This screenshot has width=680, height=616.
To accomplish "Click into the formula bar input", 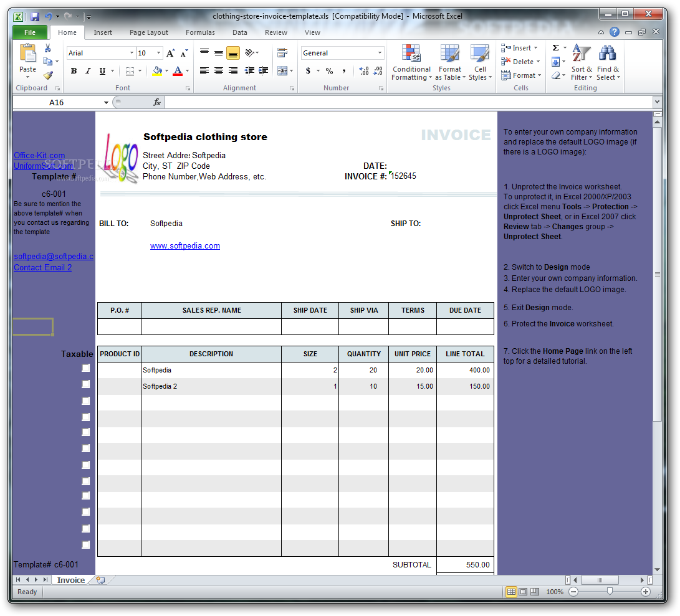I will pyautogui.click(x=408, y=102).
